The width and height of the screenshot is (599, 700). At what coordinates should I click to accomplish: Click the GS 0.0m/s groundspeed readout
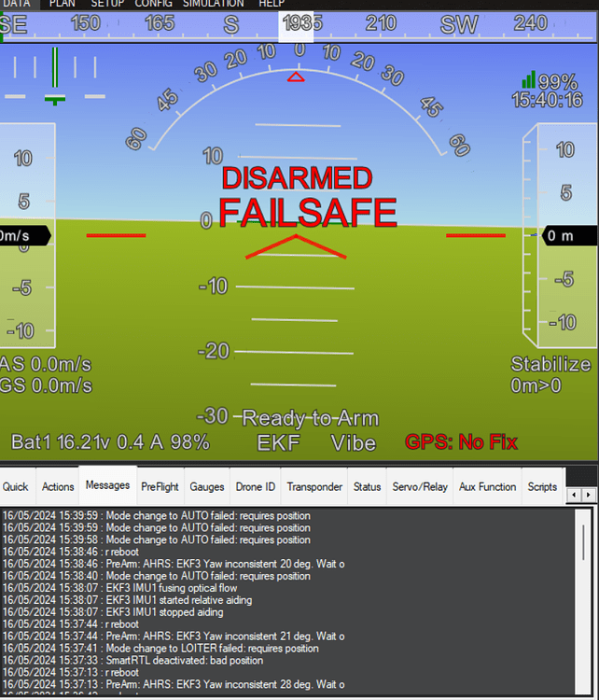[x=46, y=385]
